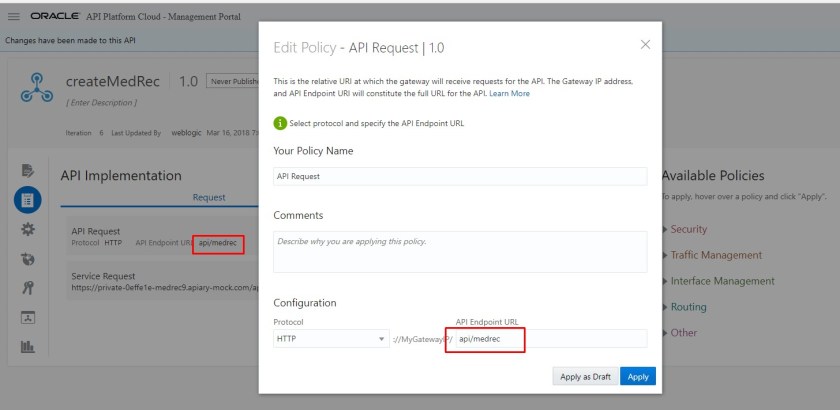This screenshot has width=840, height=410.
Task: Open the Deployments gear sidebar icon
Action: pyautogui.click(x=28, y=230)
